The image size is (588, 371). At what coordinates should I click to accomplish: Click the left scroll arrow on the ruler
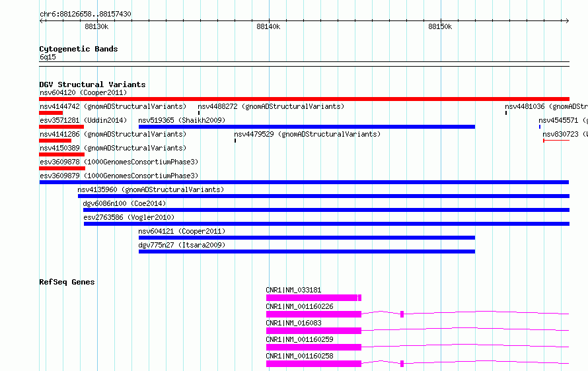pyautogui.click(x=41, y=21)
